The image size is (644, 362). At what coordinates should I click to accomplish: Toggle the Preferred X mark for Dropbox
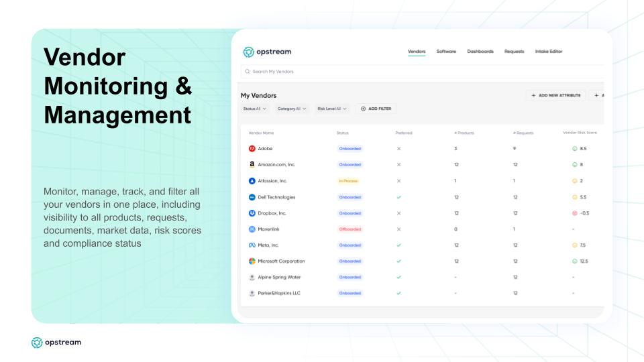click(x=398, y=213)
